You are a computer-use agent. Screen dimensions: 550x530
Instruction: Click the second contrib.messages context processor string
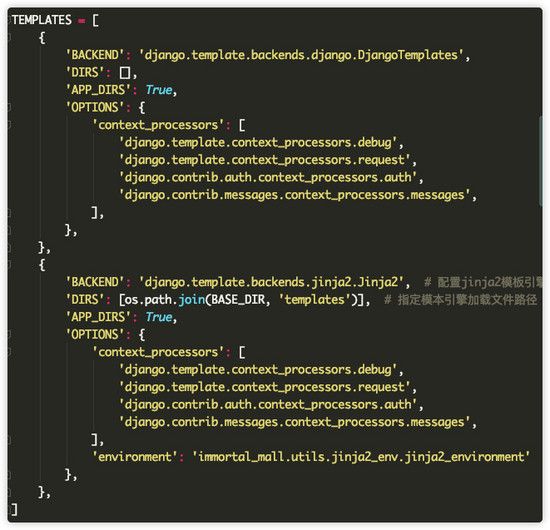(x=295, y=422)
